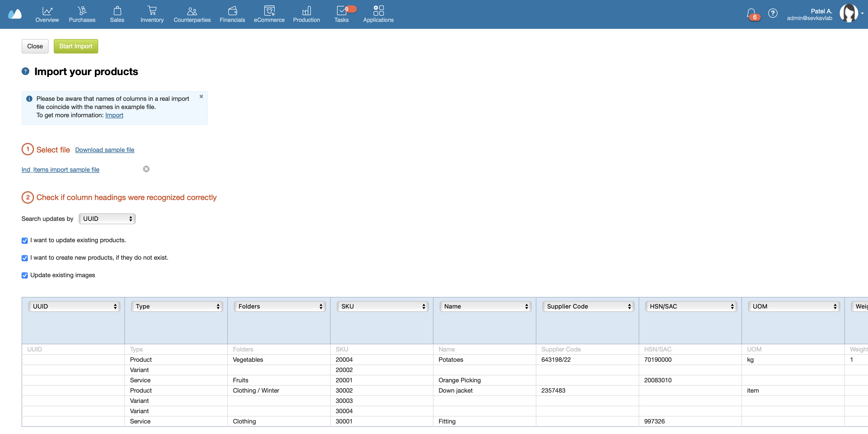Open the Name column mapping dropdown
Viewport: 868px width, 434px height.
pos(485,306)
